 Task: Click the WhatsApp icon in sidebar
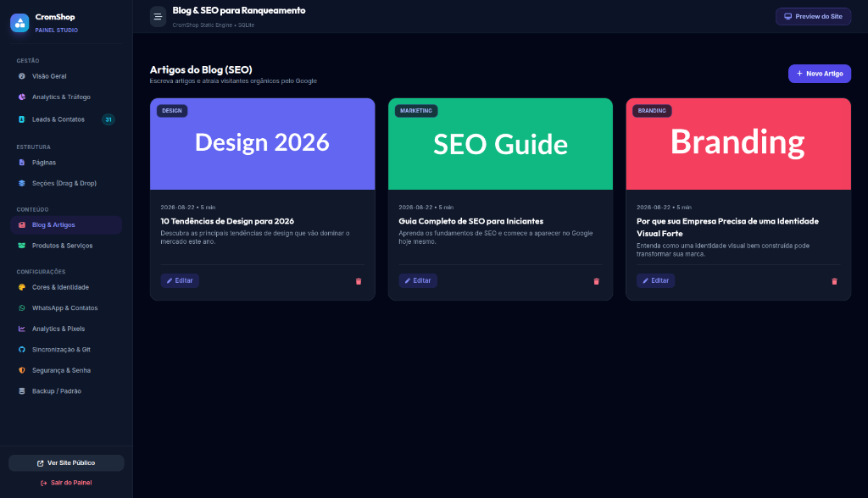(21, 308)
